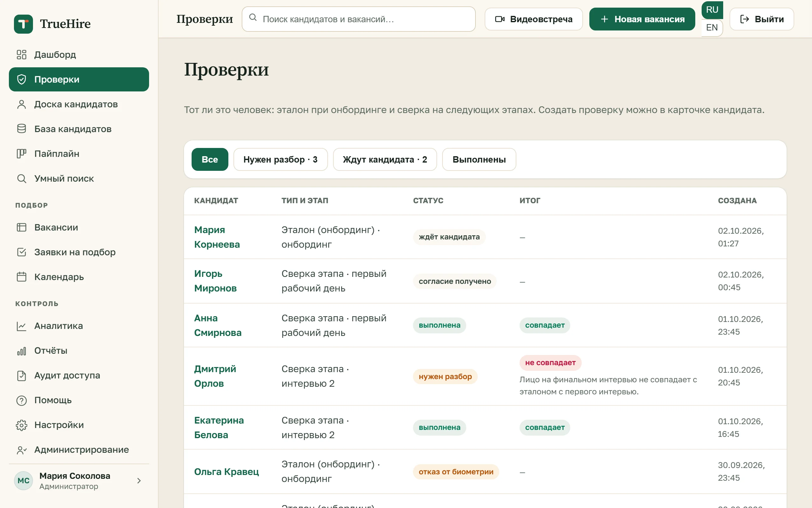Screen dimensions: 812x508
Task: Select the Нужен разбор · 3 filter
Action: pos(280,159)
